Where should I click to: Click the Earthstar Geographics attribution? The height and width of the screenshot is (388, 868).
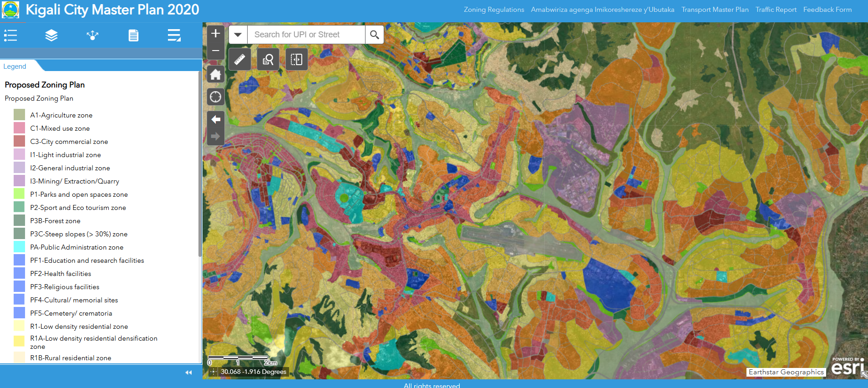[x=786, y=372]
